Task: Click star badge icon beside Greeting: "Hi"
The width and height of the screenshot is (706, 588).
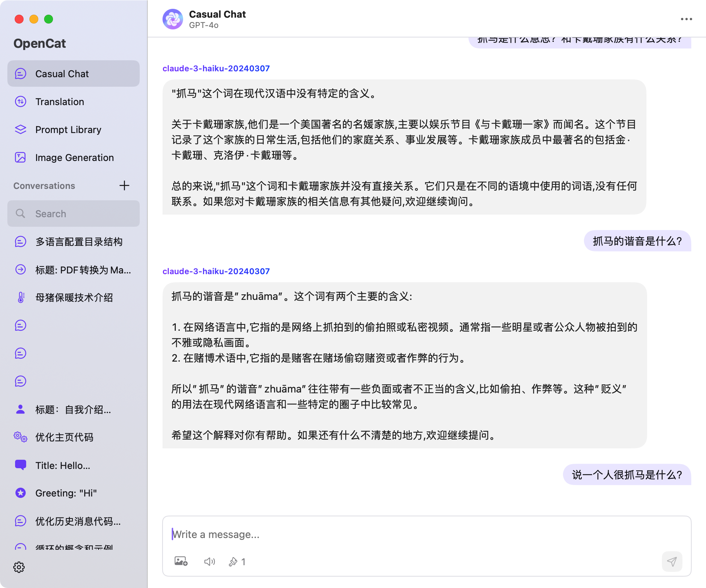Action: (x=21, y=493)
